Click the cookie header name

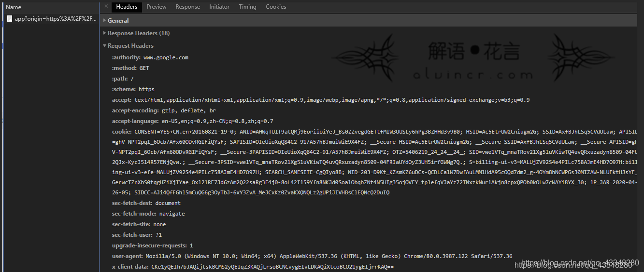(x=122, y=132)
